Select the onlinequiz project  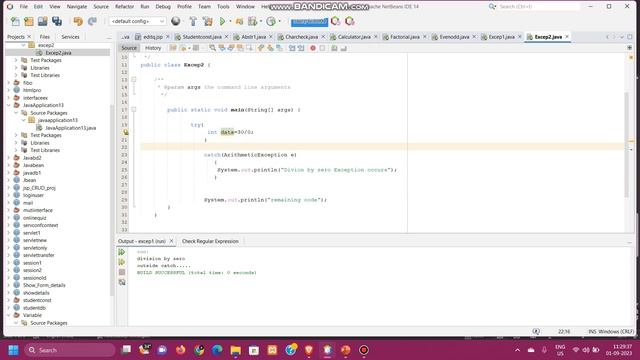pos(34,218)
